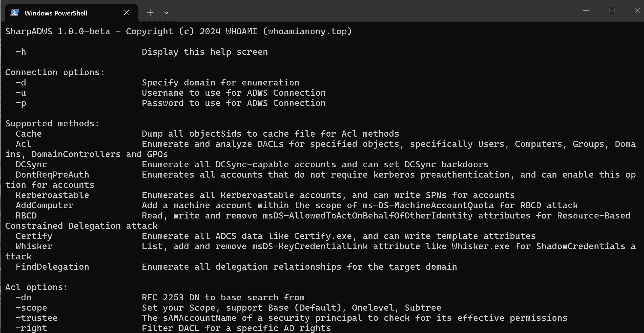The height and width of the screenshot is (333, 644).
Task: Click the close tab button
Action: click(126, 12)
